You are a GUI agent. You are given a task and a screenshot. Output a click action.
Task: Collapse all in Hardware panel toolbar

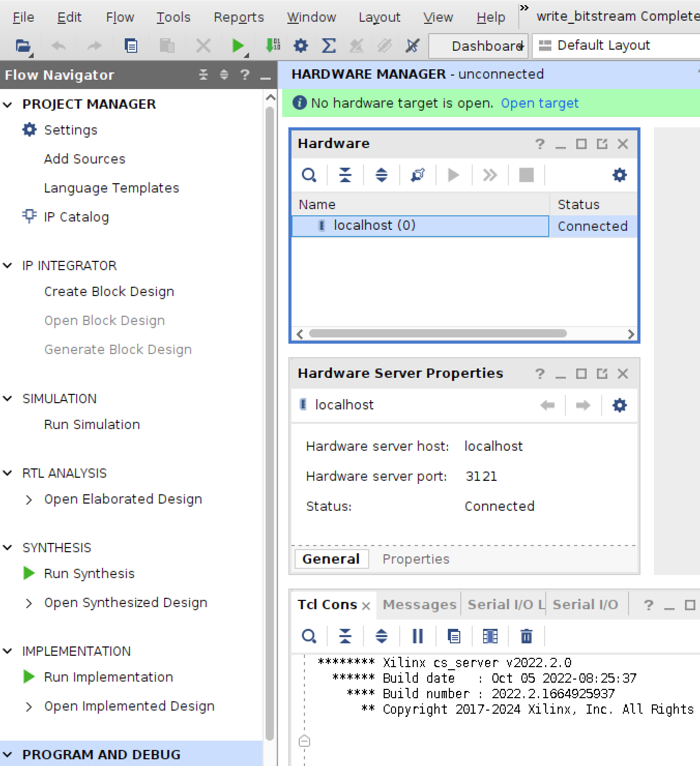pyautogui.click(x=345, y=175)
